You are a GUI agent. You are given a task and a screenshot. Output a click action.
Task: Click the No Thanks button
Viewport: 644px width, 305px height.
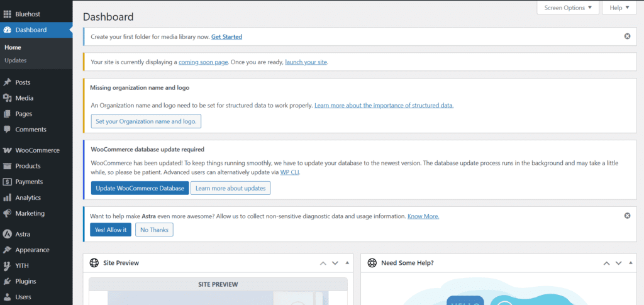click(155, 230)
